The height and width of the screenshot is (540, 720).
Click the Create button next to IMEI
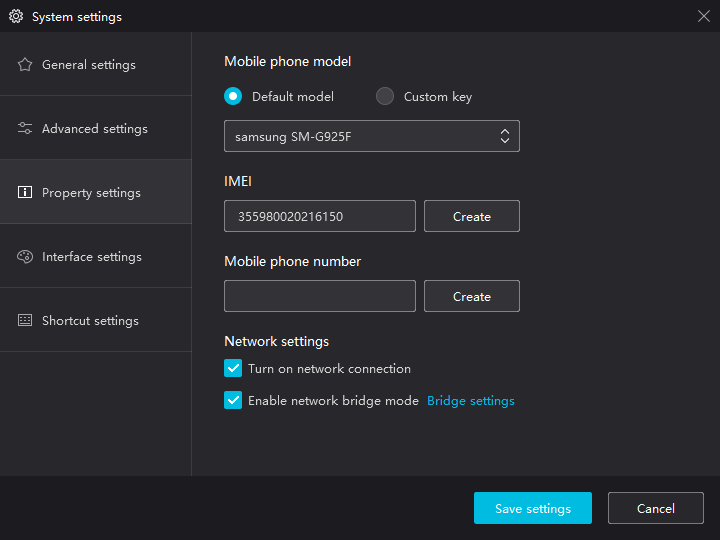[x=471, y=216]
